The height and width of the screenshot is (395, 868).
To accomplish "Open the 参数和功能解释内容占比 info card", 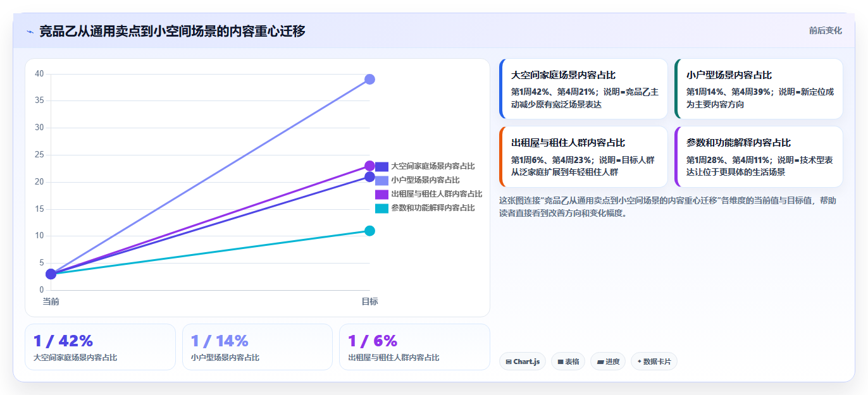I will tap(759, 157).
